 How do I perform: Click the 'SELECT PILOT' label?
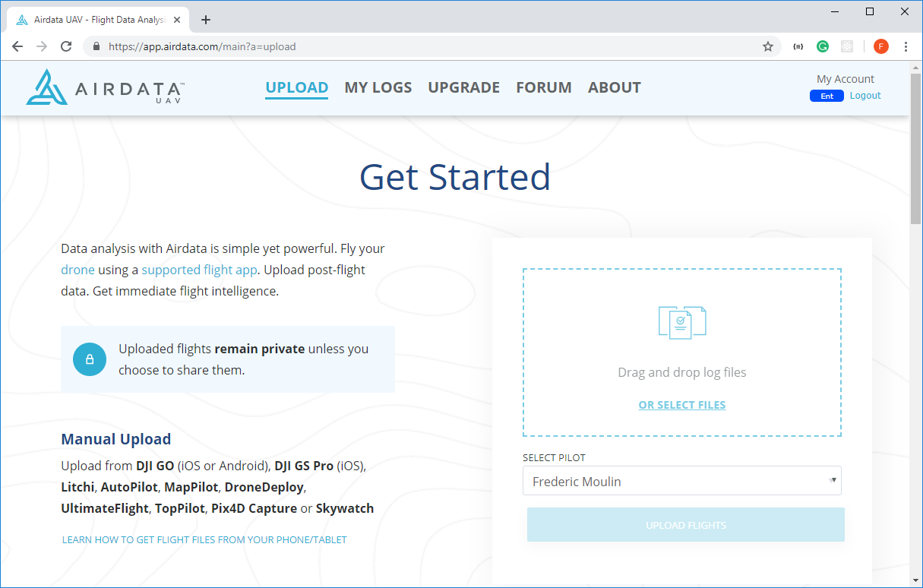click(554, 458)
